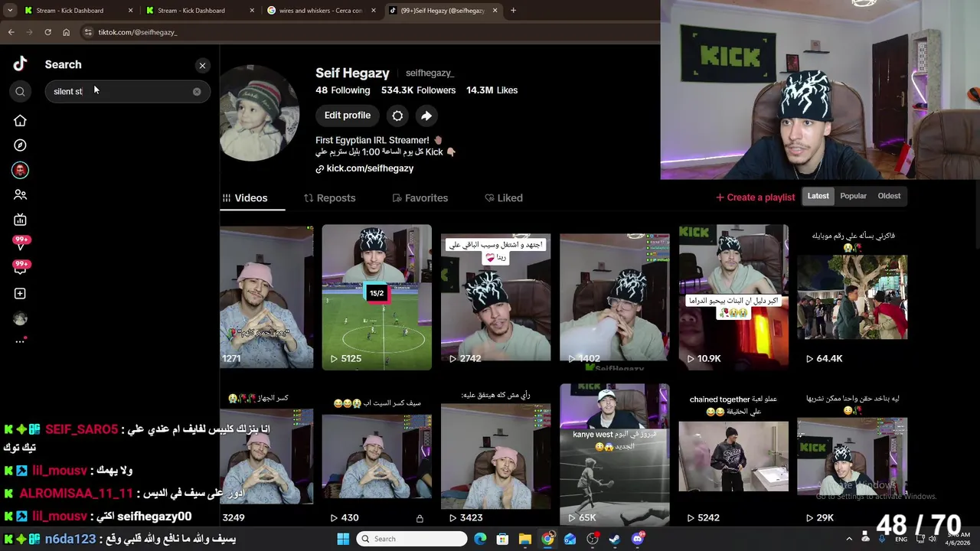The height and width of the screenshot is (551, 980).
Task: Open the Friends icon in sidebar
Action: [20, 195]
